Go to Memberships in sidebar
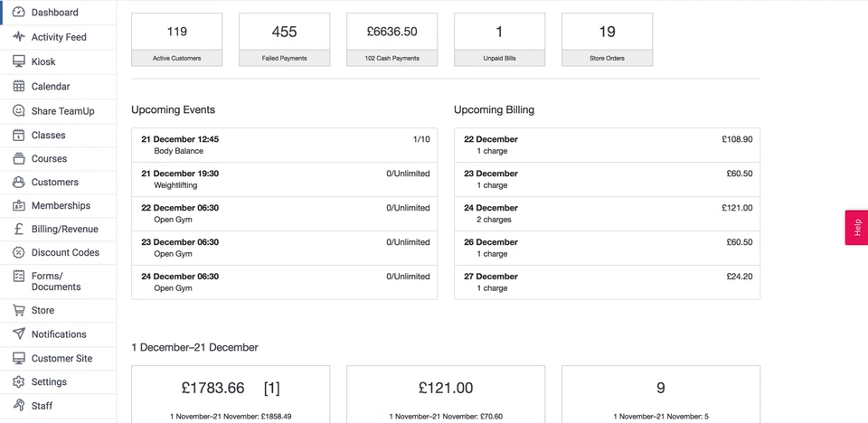The width and height of the screenshot is (868, 423). tap(61, 206)
